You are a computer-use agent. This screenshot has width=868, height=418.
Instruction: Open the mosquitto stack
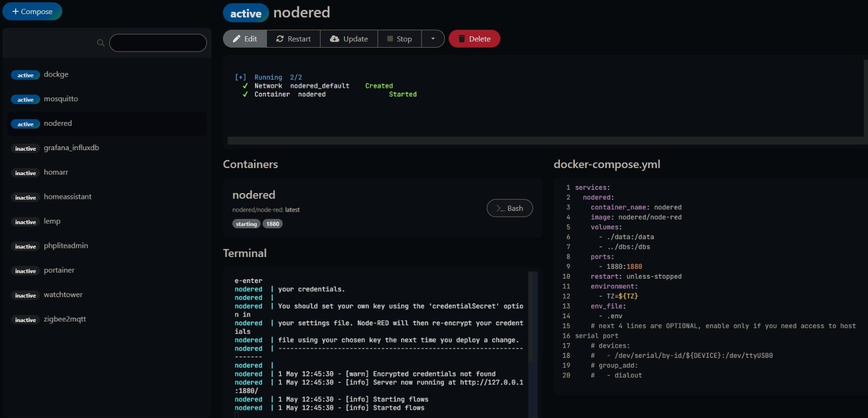tap(61, 99)
